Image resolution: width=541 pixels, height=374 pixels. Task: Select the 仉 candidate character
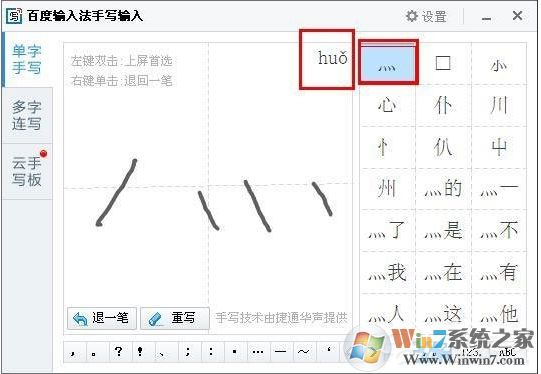(x=443, y=147)
